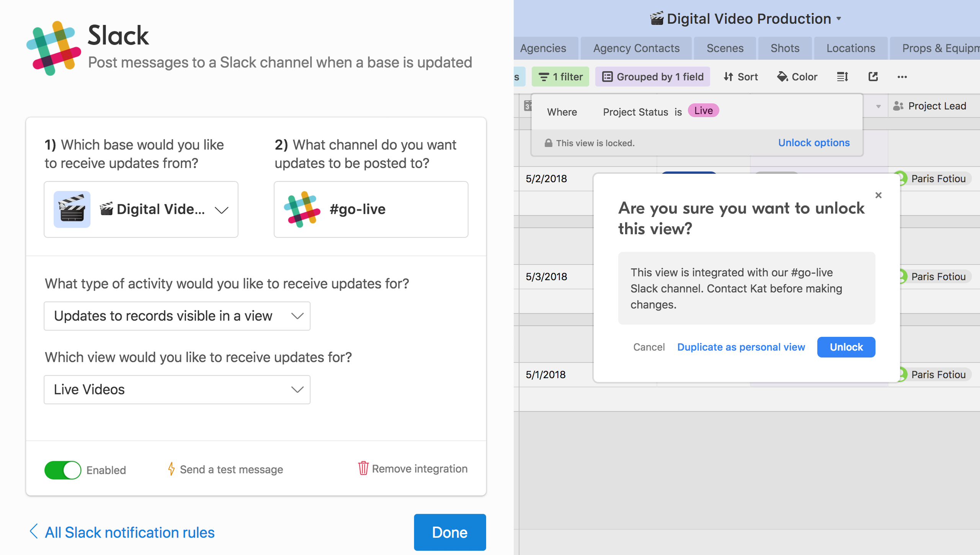
Task: Click Cancel in the unlock dialog
Action: [x=649, y=347]
